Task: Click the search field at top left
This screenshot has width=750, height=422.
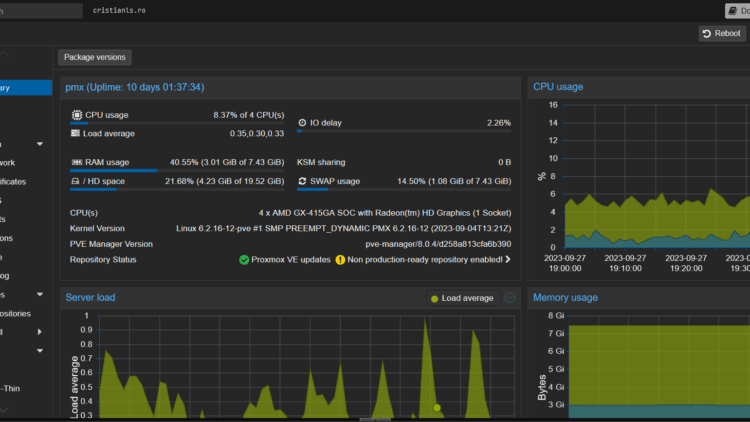Action: 41,11
